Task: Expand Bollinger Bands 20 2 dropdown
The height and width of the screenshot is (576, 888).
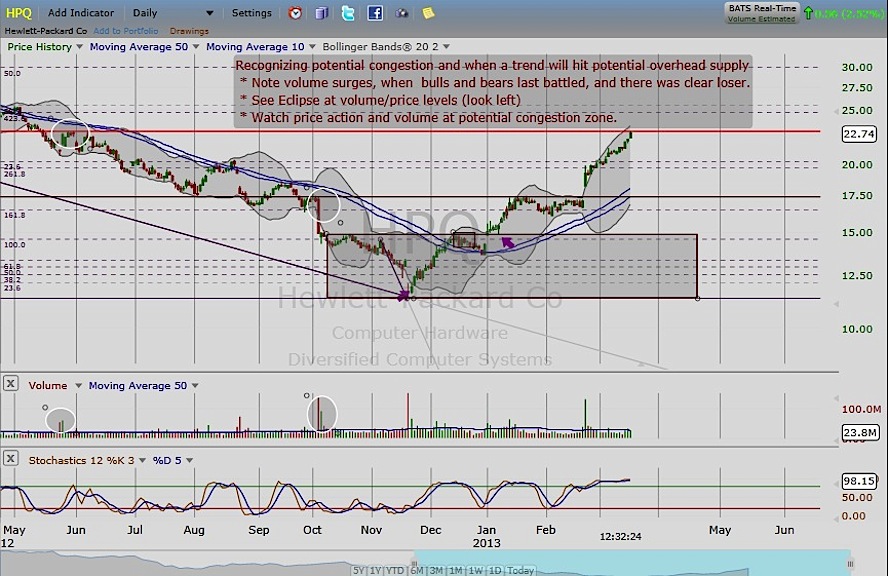Action: 446,46
